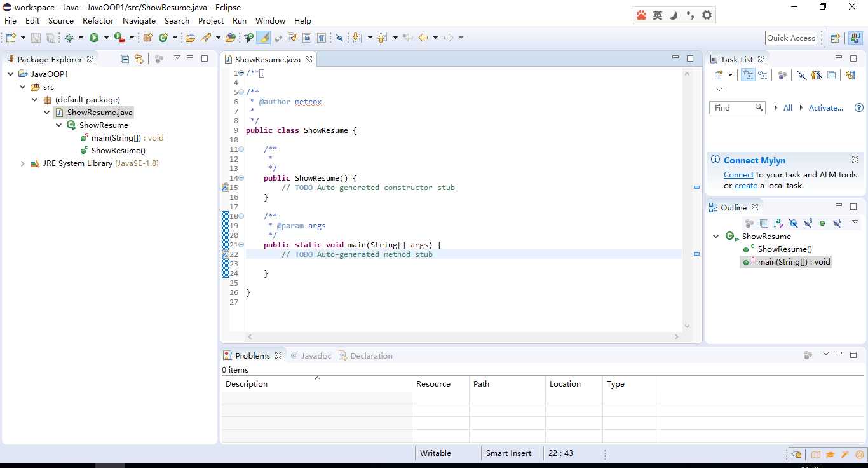The image size is (868, 468).
Task: Open the Run button dropdown arrow
Action: [106, 38]
